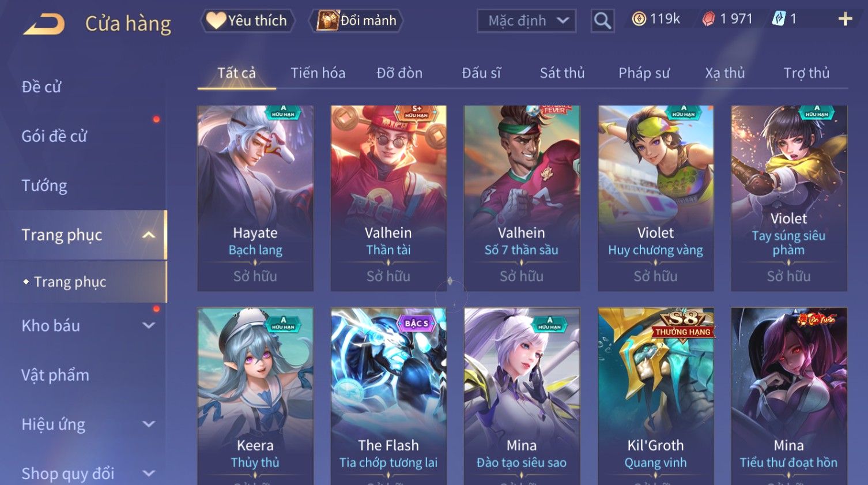Expand the Hiệu ứng section
Screen dimensions: 868x485
[x=149, y=424]
